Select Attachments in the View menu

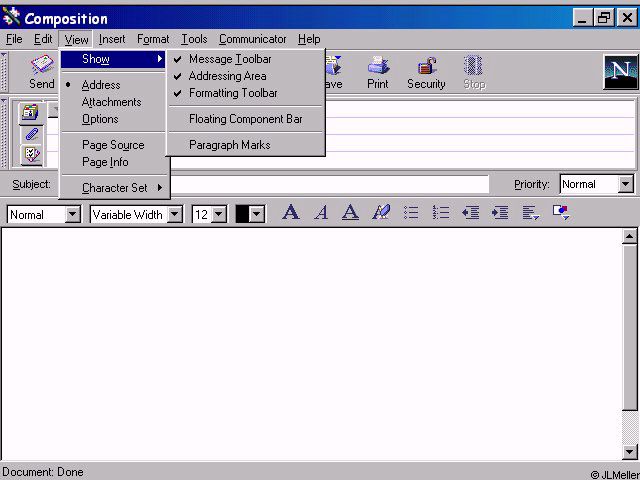(114, 102)
